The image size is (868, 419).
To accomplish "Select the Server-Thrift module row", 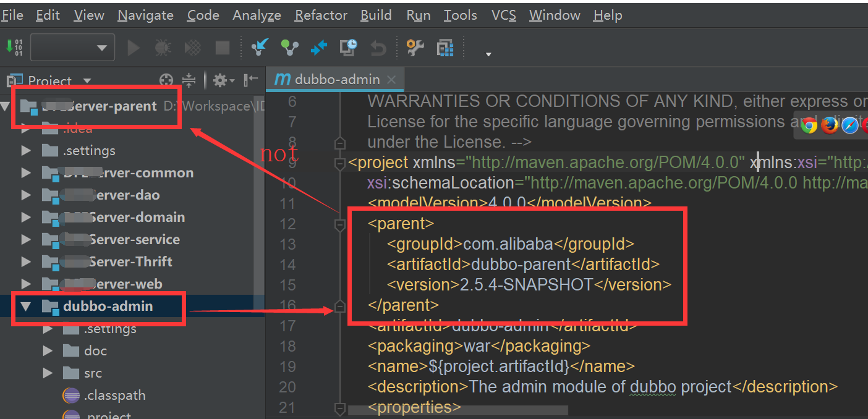I will click(133, 262).
